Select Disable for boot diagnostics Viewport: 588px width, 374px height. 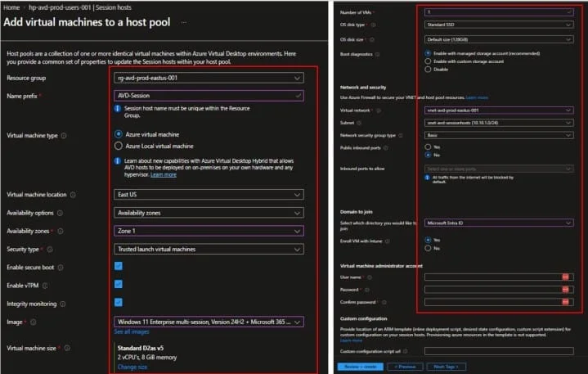tap(428, 70)
